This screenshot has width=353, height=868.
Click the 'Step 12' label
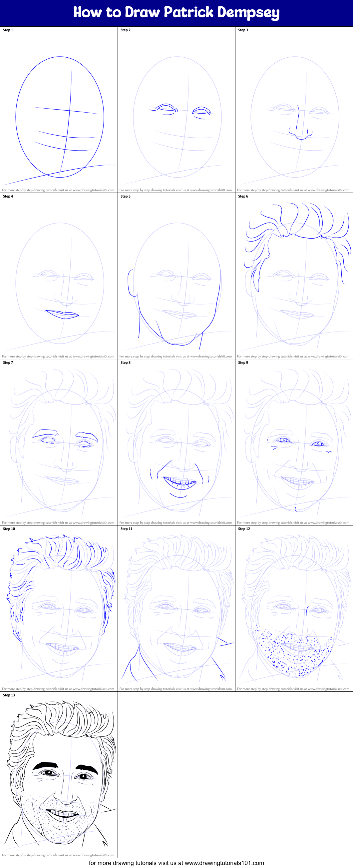click(x=244, y=529)
